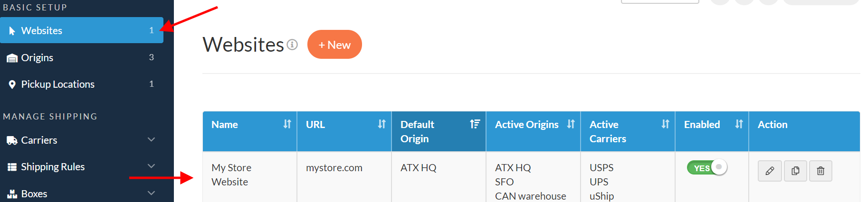Open the Origins sidebar item
The image size is (868, 202).
37,57
